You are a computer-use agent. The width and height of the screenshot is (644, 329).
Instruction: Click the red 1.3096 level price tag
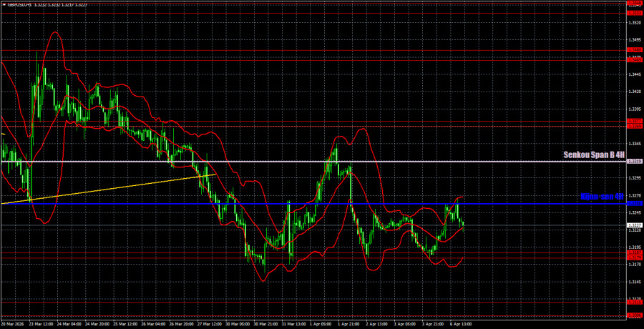click(635, 315)
